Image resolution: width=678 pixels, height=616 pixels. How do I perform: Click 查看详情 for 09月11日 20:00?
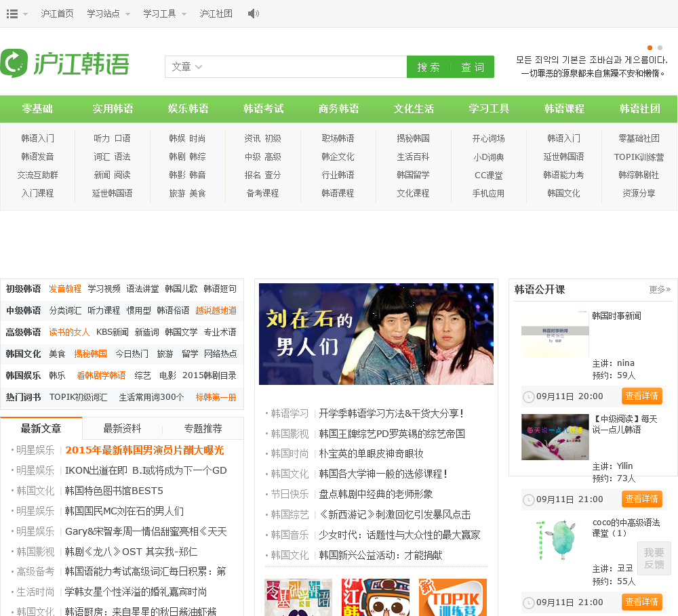pos(641,396)
